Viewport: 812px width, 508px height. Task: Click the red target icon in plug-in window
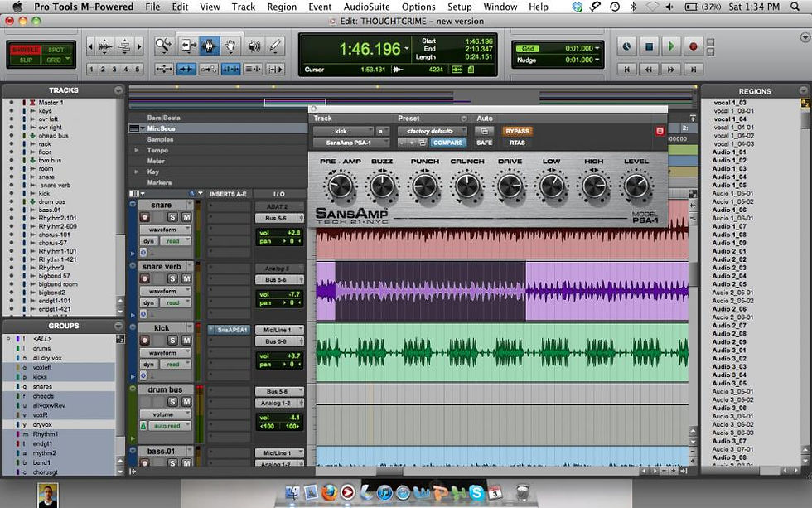click(660, 131)
